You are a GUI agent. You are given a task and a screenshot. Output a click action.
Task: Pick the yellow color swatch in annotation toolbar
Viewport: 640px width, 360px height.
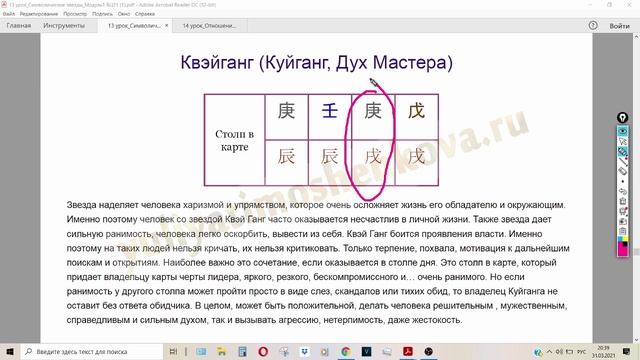[x=625, y=240]
